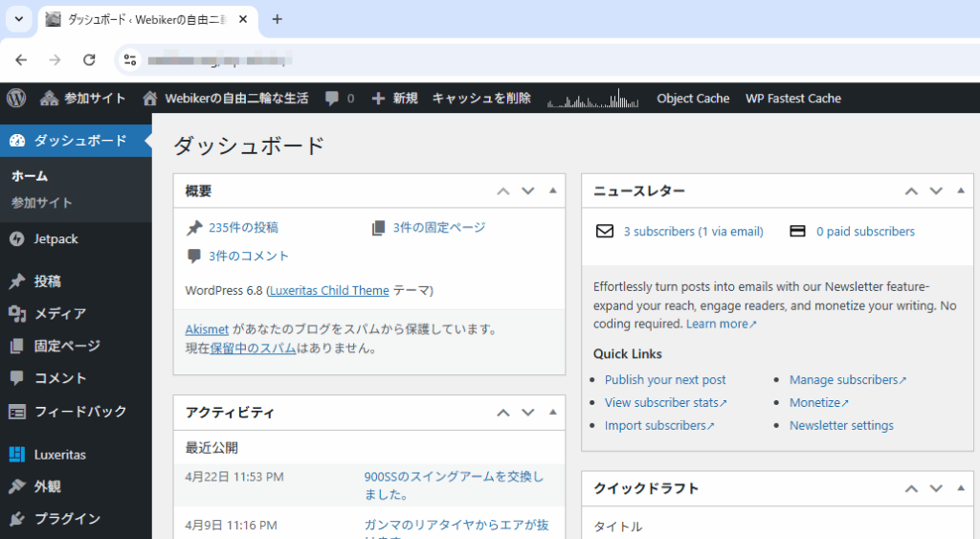Reload the page in browser
This screenshot has width=980, height=539.
(x=89, y=60)
